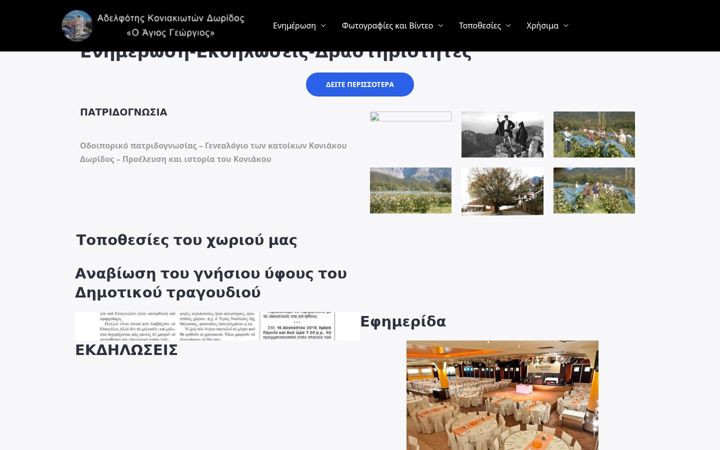The image size is (720, 450).
Task: Open the banquet hall photo
Action: (502, 395)
